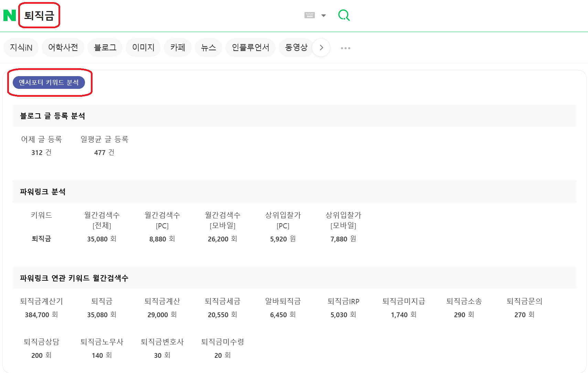Image resolution: width=588 pixels, height=373 pixels.
Task: Open the on-screen keyboard icon
Action: 309,15
